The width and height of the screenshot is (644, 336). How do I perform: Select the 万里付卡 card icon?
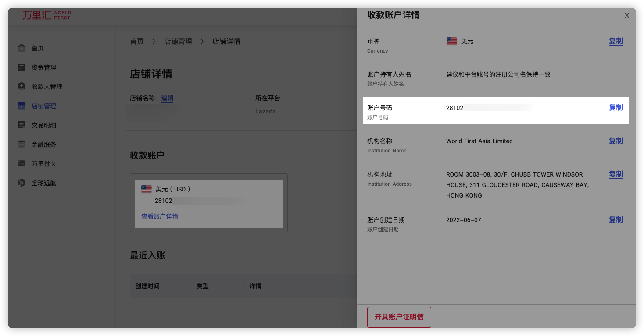[x=21, y=163]
